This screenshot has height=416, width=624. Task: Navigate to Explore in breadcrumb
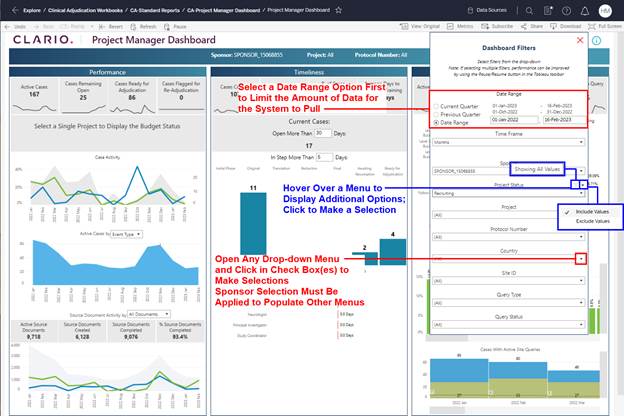click(x=32, y=10)
